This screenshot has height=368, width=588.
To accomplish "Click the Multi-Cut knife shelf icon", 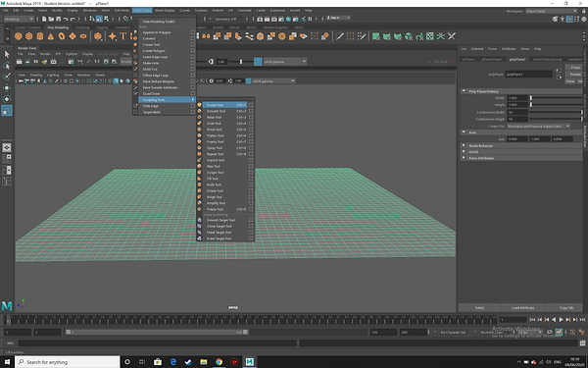I will [340, 36].
